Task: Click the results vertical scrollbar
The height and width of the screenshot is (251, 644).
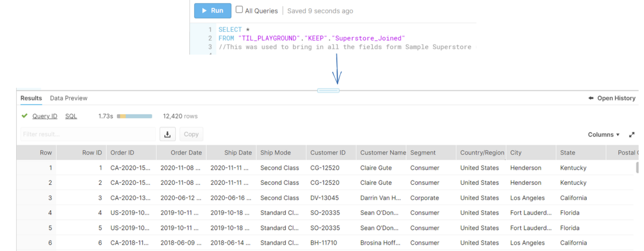Action: (x=637, y=168)
